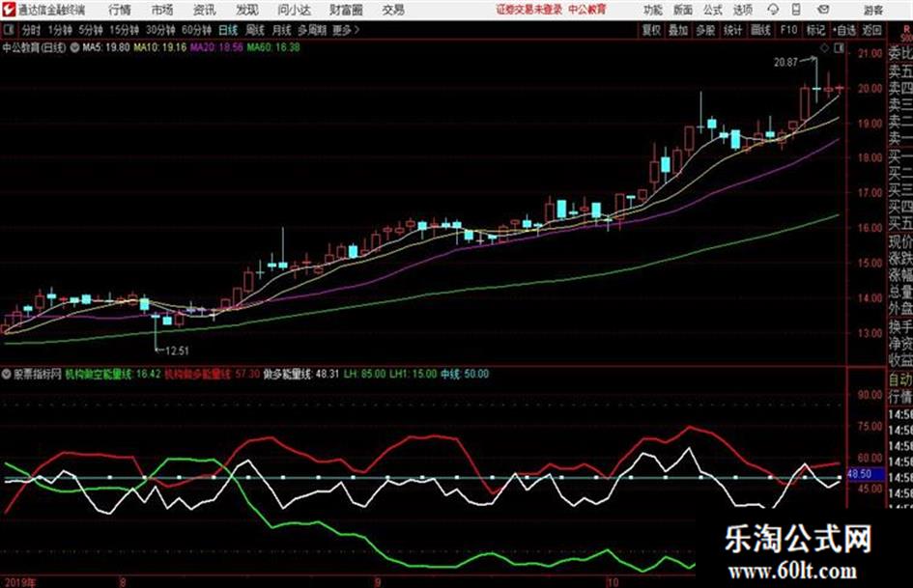Open the 行情 menu
Screen dimensions: 913x588
(120, 10)
